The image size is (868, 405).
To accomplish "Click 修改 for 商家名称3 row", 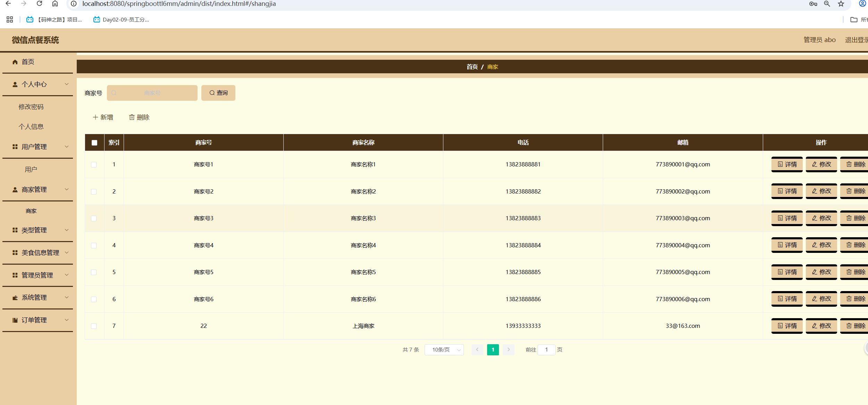I will click(x=821, y=218).
